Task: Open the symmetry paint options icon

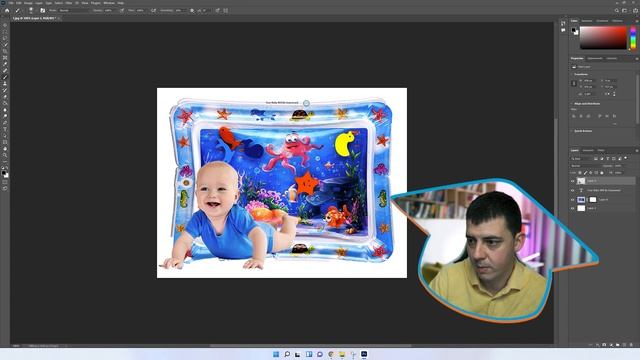Action: (x=226, y=11)
